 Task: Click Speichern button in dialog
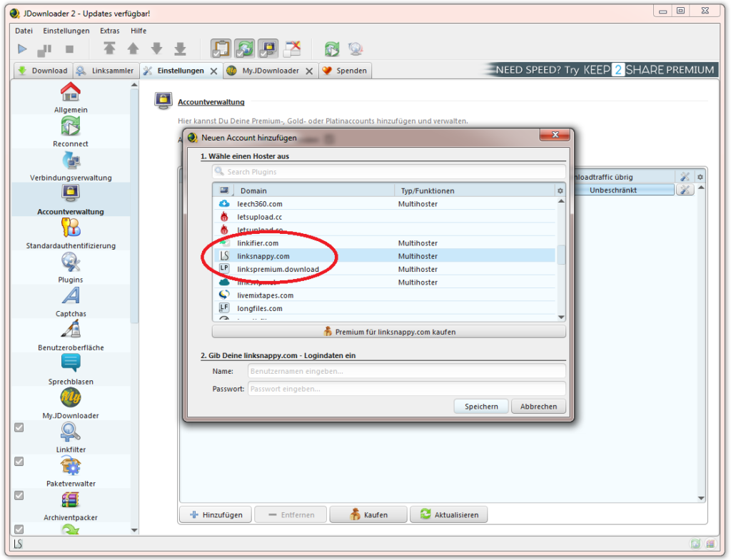(481, 406)
